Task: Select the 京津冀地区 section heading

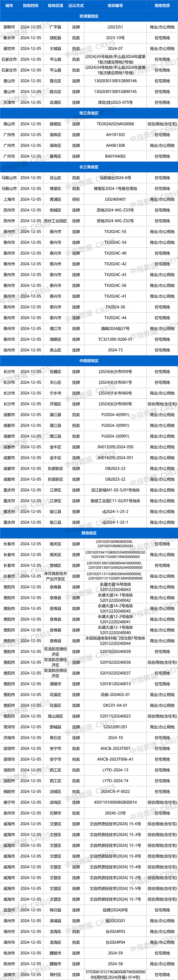Action: click(89, 16)
